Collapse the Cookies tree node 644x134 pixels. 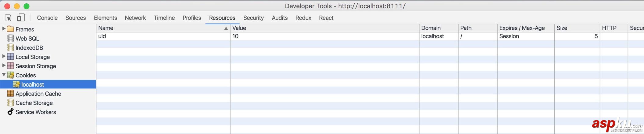pyautogui.click(x=4, y=75)
